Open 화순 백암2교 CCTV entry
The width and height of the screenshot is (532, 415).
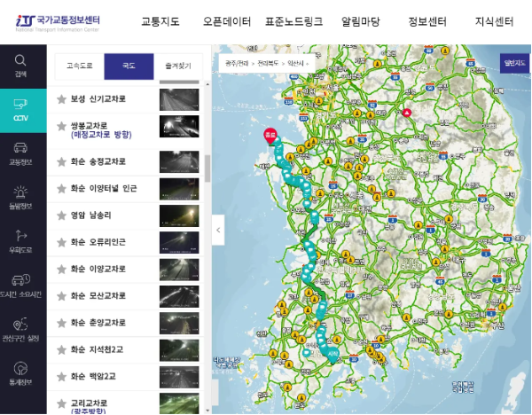(125, 377)
